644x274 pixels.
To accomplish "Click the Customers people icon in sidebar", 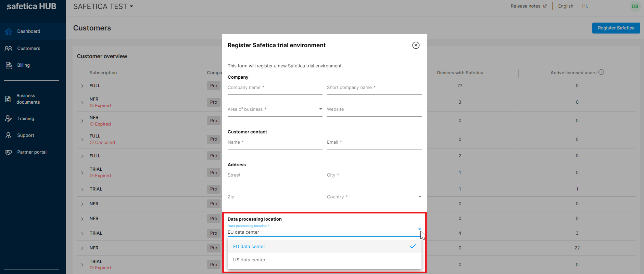I will (x=9, y=49).
